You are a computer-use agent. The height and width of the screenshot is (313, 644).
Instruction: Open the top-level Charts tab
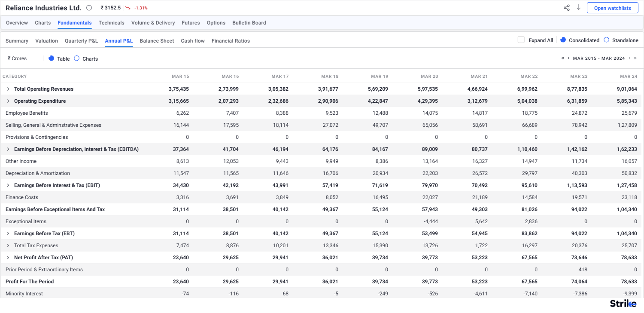click(43, 23)
